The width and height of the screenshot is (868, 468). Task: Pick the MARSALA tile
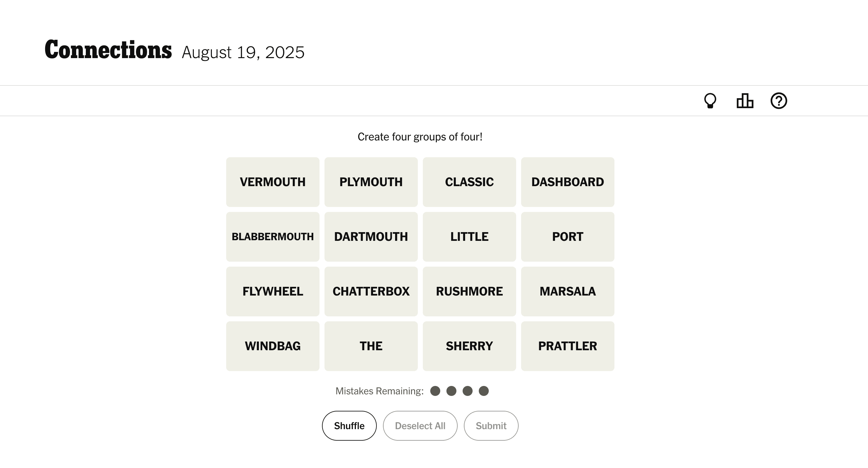pyautogui.click(x=567, y=291)
